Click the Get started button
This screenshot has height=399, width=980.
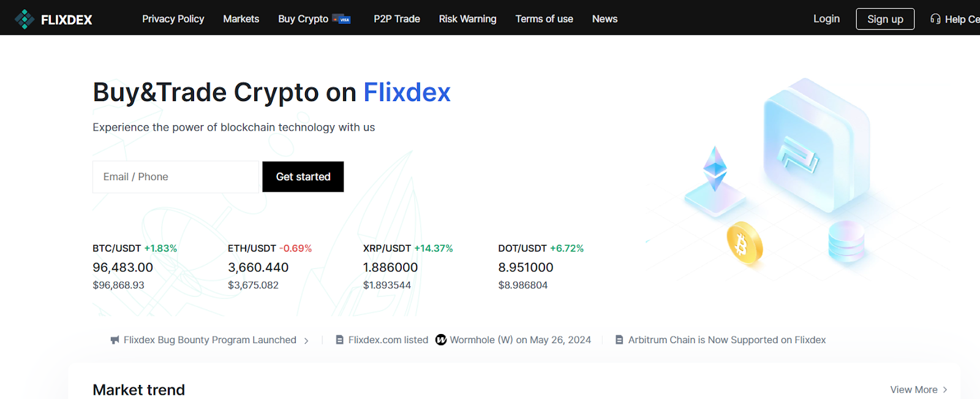[303, 177]
